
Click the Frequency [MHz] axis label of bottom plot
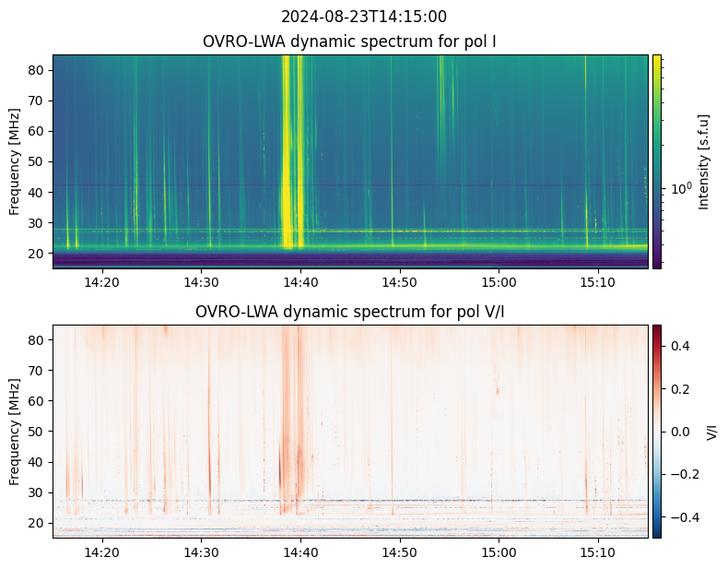click(x=15, y=432)
